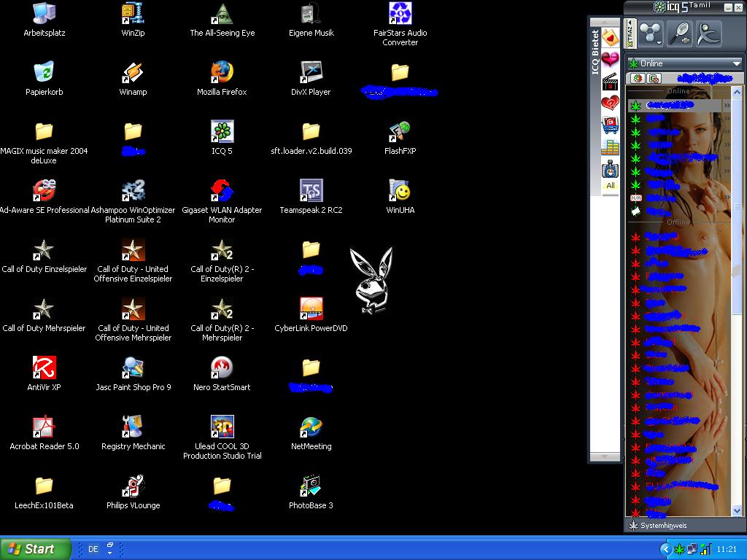Expand the ICQ Online status dropdown
Viewport: 747px width, 560px height.
(736, 63)
